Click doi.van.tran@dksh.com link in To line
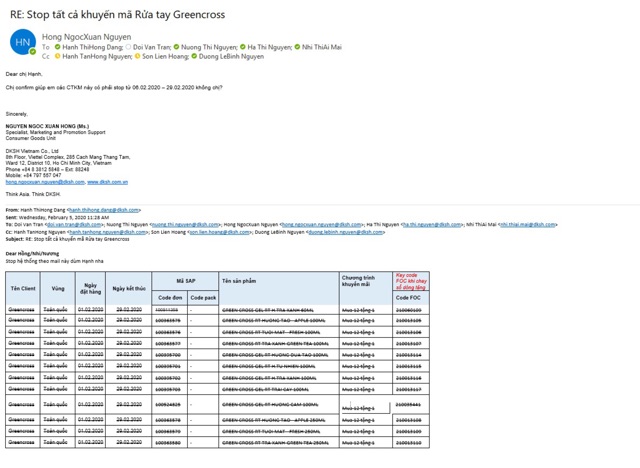 pyautogui.click(x=68, y=225)
